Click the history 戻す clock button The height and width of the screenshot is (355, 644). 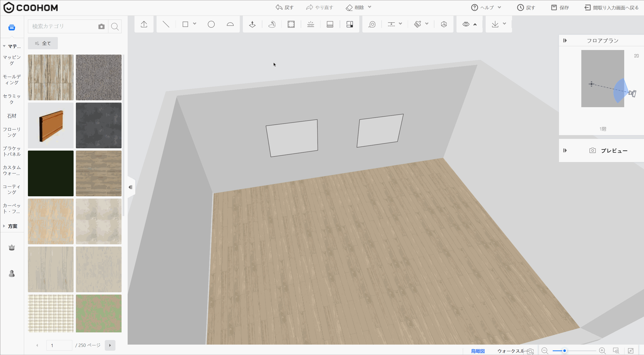(x=526, y=8)
